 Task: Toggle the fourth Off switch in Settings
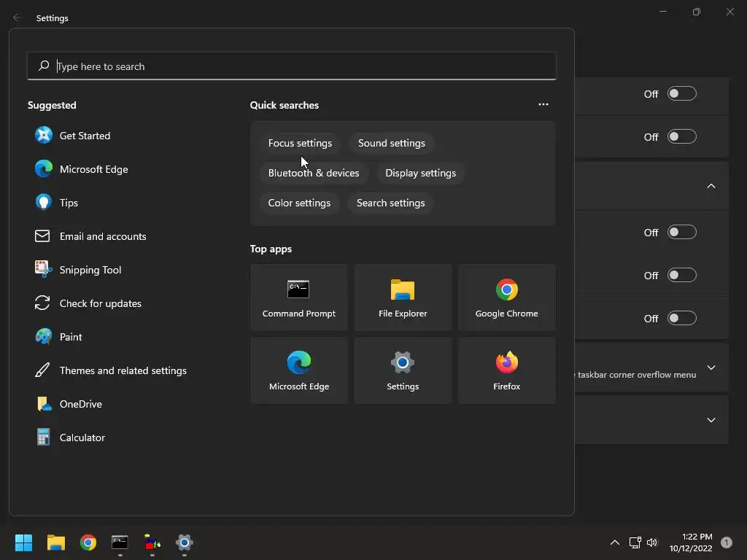(x=682, y=275)
